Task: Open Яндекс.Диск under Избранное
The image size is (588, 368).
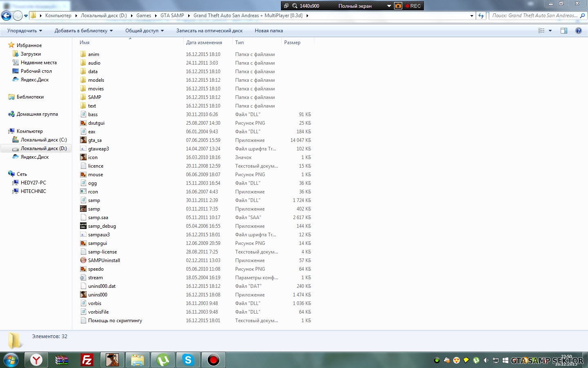Action: (35, 80)
